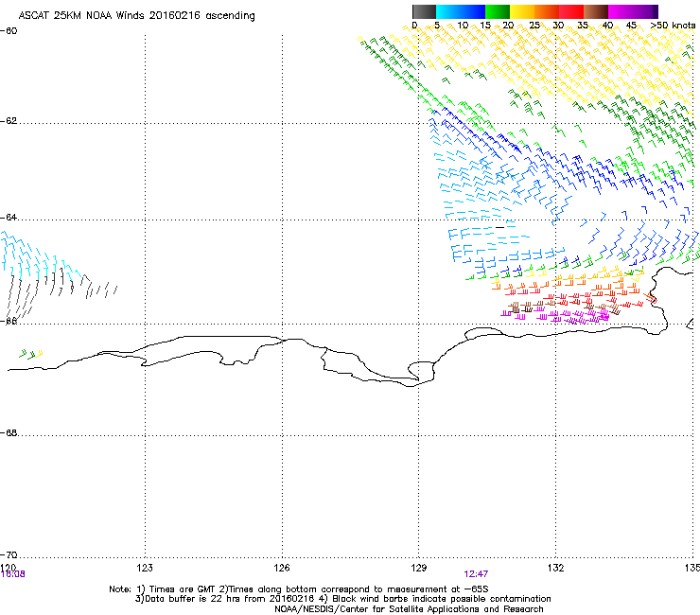Image resolution: width=700 pixels, height=615 pixels.
Task: Click the '126' longitude axis label
Action: point(282,568)
